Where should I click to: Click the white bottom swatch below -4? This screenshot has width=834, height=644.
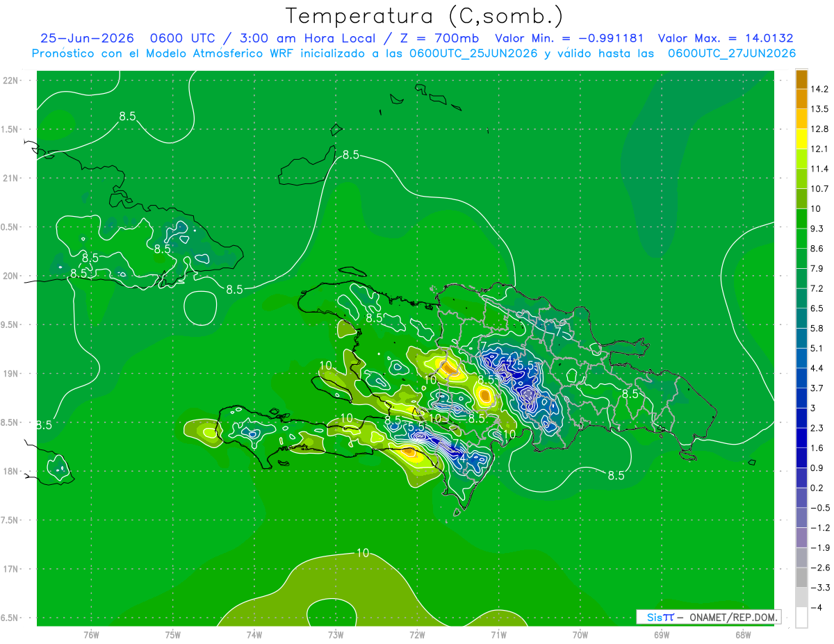tap(801, 618)
